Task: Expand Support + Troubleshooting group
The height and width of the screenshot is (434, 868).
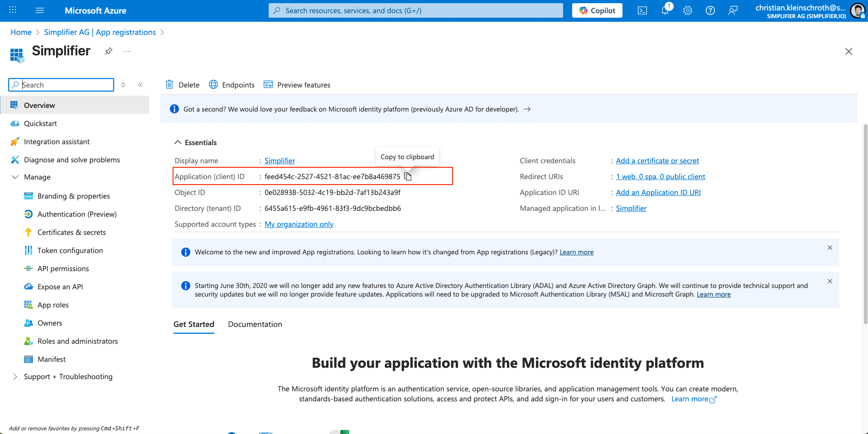Action: [x=15, y=376]
